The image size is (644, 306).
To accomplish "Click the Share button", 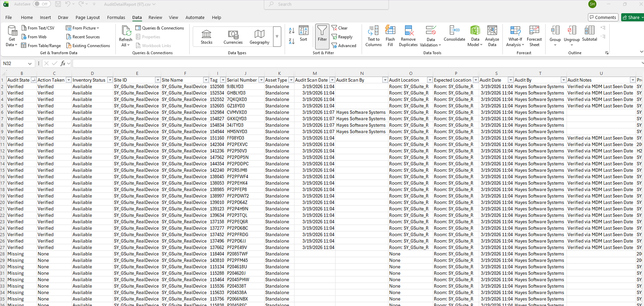I will point(632,17).
